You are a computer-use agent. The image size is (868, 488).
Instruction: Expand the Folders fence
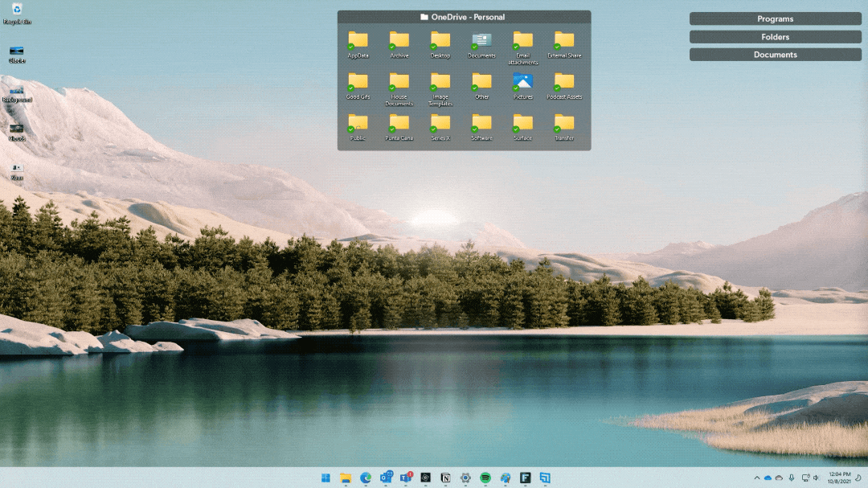[775, 37]
